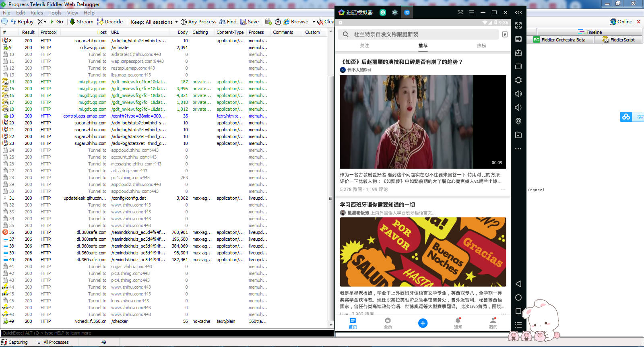Click the emulator keyboard mapping icon

[518, 39]
